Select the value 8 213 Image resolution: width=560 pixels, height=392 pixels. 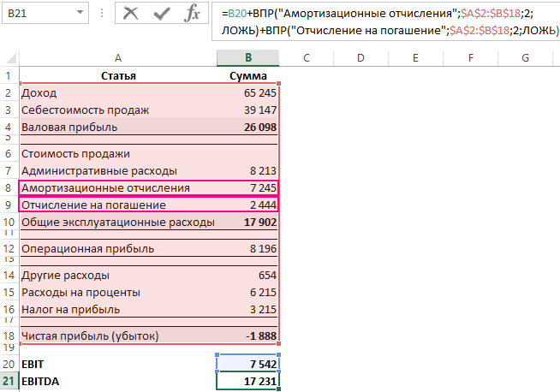(247, 170)
